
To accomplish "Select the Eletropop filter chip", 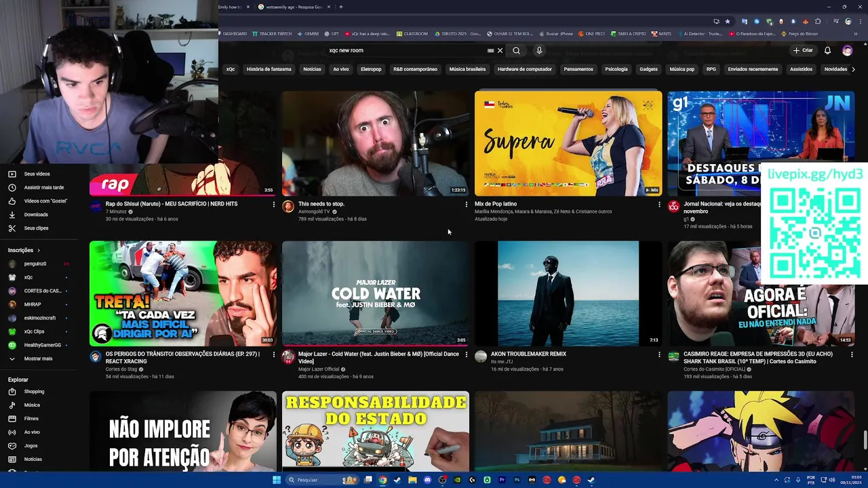I will tap(371, 69).
